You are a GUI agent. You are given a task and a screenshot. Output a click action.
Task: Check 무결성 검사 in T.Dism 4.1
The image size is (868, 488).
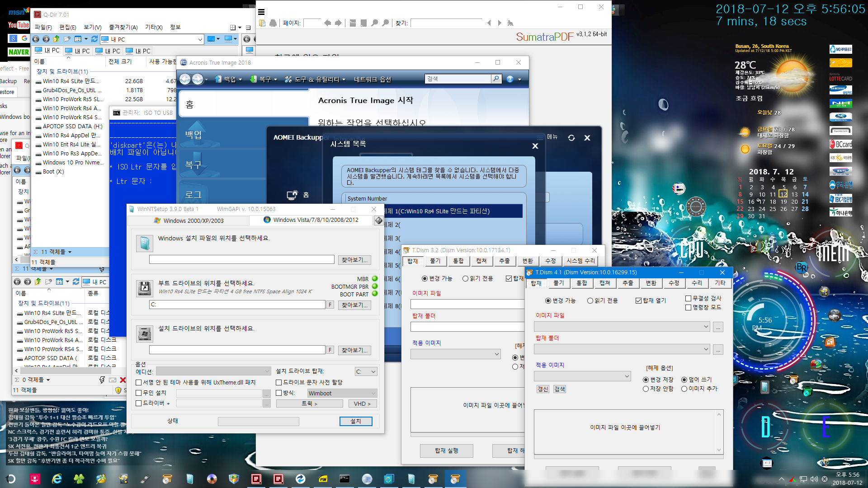pyautogui.click(x=689, y=298)
